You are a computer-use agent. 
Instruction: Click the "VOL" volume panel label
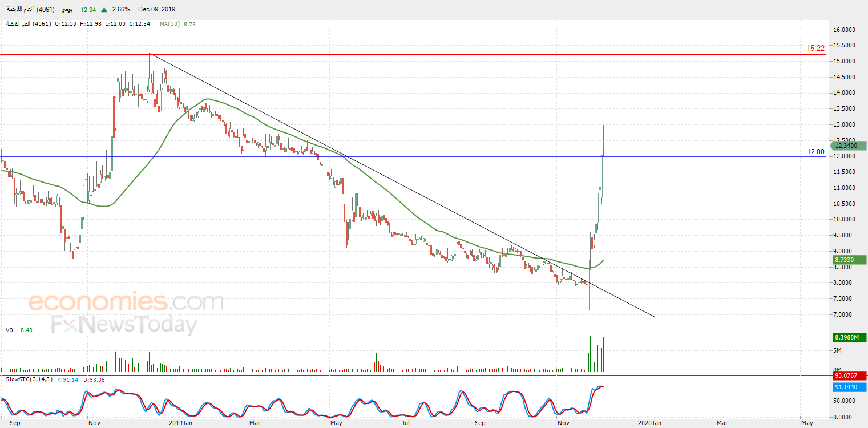tap(11, 330)
